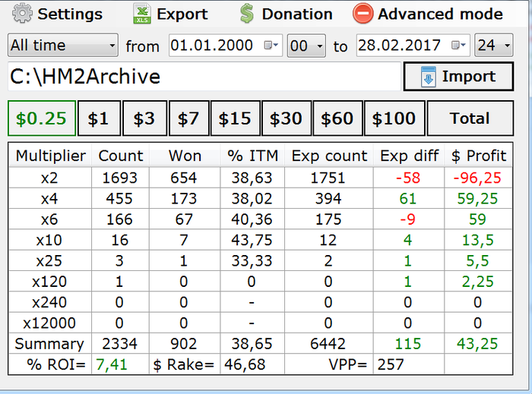532x394 pixels.
Task: Click the Won column header
Action: point(185,156)
